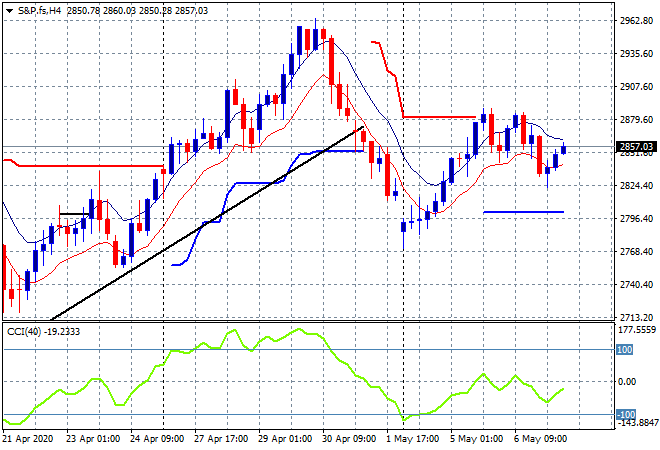Click the current price tag 2857.03

coord(637,146)
